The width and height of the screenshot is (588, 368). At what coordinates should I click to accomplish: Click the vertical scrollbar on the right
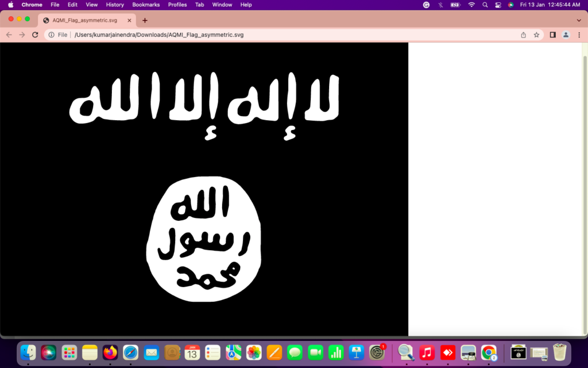tap(585, 189)
